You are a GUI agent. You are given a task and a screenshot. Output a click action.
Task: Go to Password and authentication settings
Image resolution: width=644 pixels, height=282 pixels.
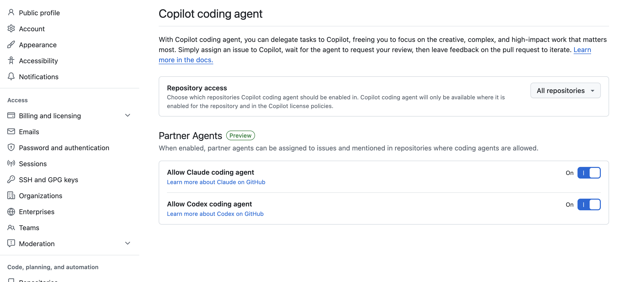(x=64, y=148)
